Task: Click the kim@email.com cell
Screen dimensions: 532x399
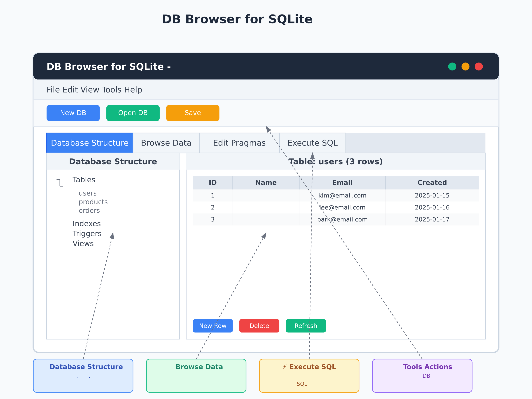Action: coord(342,195)
